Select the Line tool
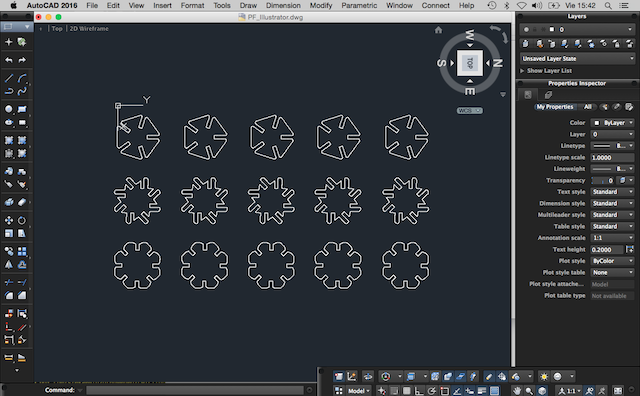Viewport: 640px width, 396px height. coord(9,78)
